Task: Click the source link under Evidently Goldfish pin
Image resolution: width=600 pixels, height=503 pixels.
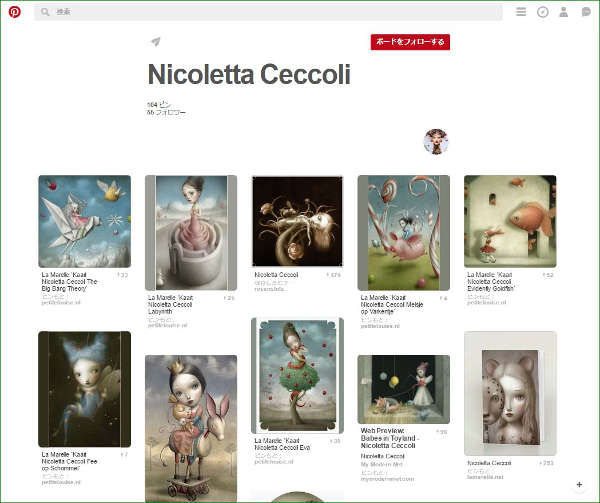Action: pos(486,303)
